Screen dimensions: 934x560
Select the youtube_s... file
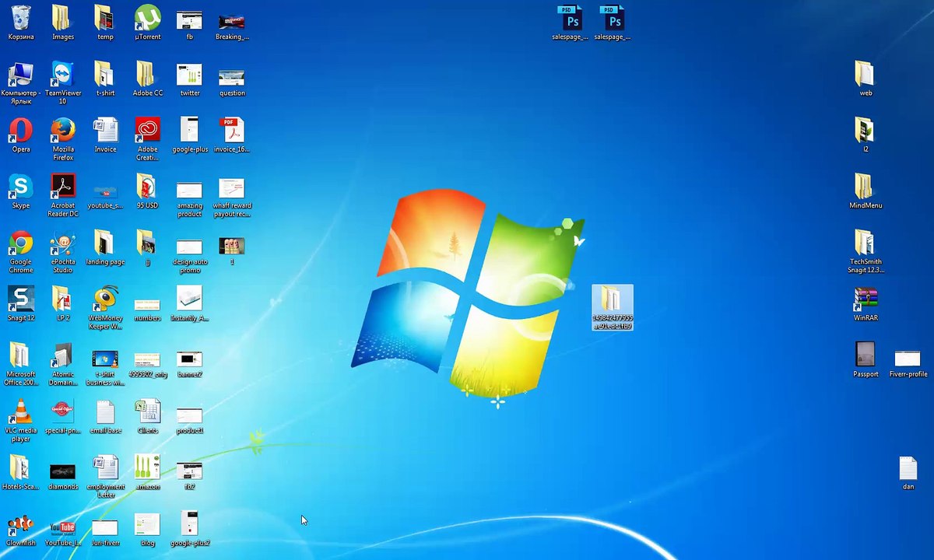click(105, 195)
